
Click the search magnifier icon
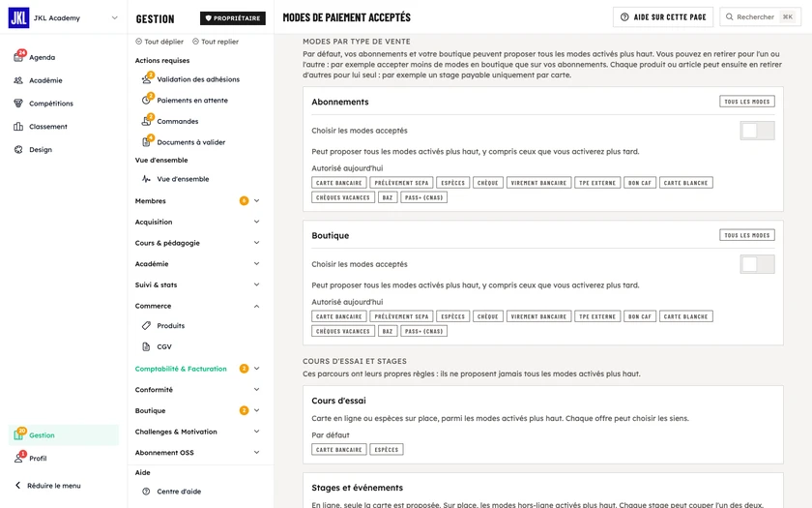point(729,17)
